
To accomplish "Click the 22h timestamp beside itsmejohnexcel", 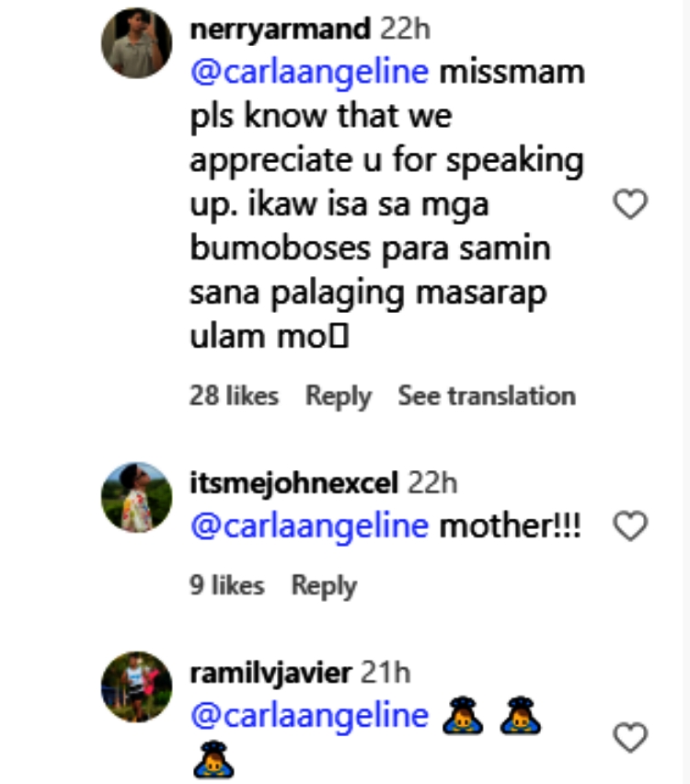I will tap(431, 482).
